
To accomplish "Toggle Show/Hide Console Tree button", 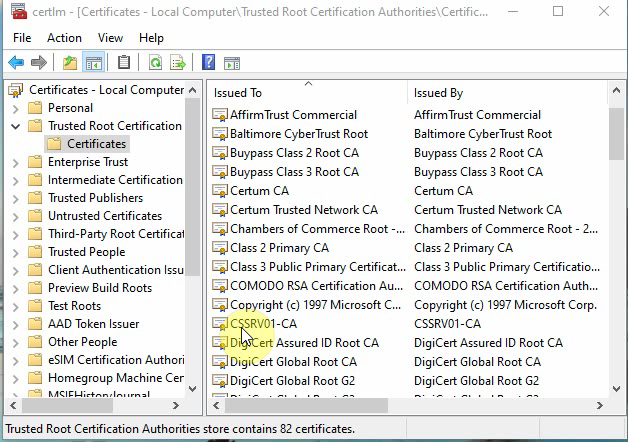I will click(93, 63).
